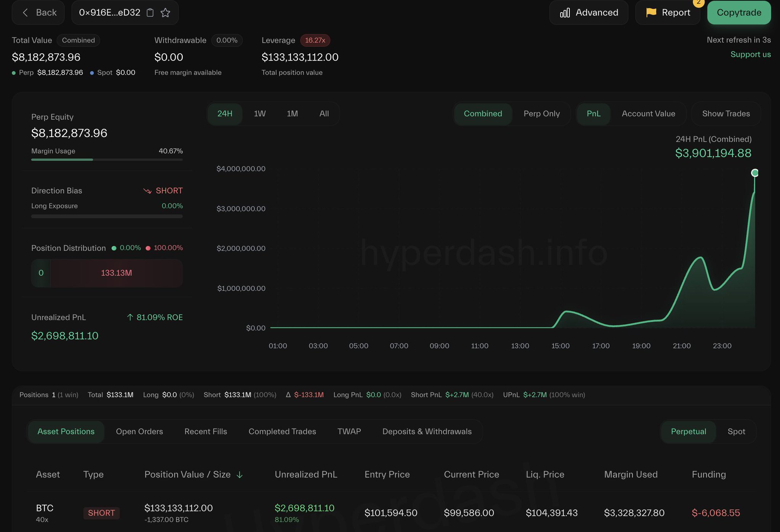Viewport: 780px width, 532px height.
Task: Click the $101,594.50 entry price
Action: pos(391,513)
